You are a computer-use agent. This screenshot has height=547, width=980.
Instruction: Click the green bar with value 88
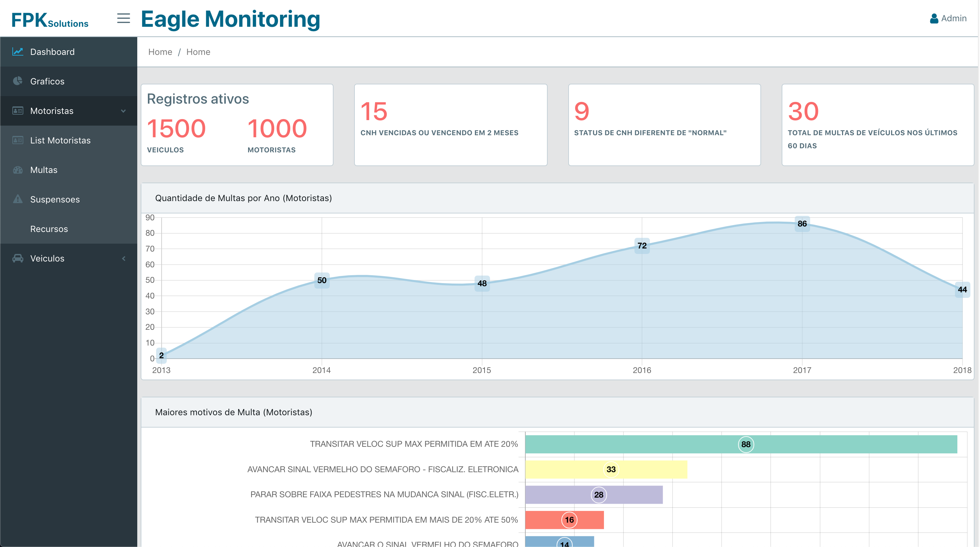[x=741, y=444]
